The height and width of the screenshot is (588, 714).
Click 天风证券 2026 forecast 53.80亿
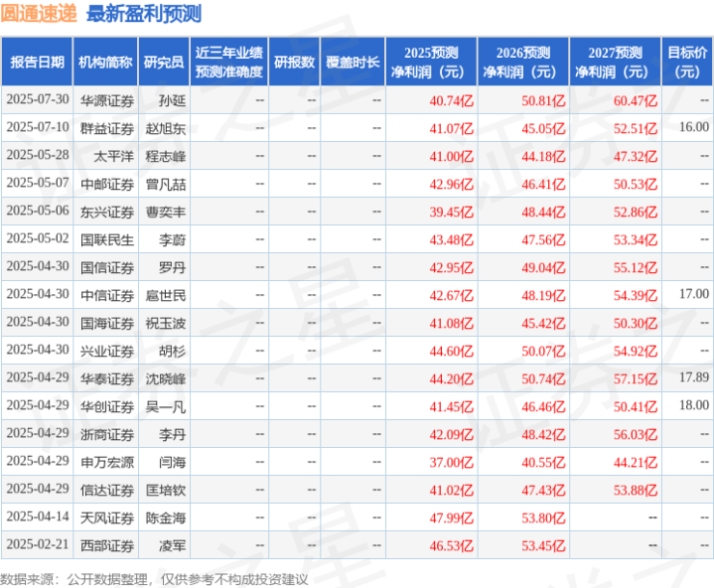543,517
